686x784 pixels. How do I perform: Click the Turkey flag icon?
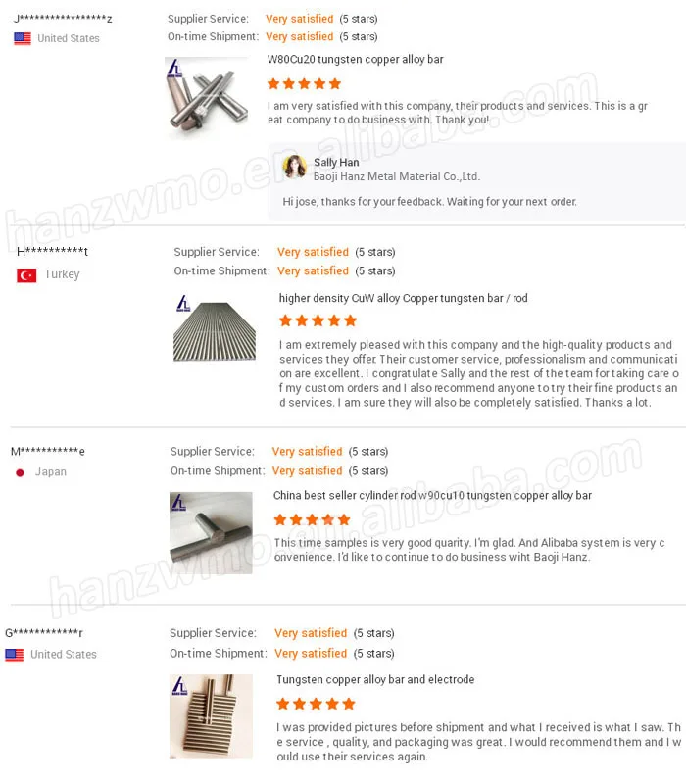26,275
